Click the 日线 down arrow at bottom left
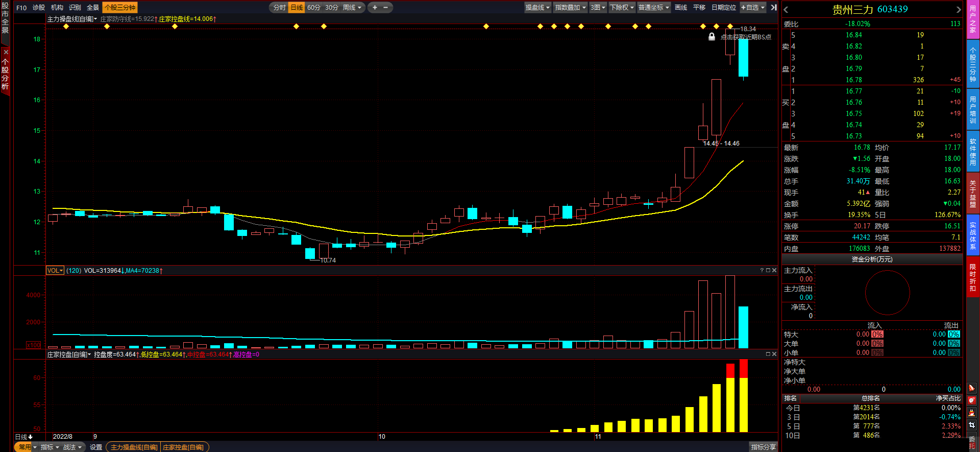The width and height of the screenshot is (980, 452). 31,437
